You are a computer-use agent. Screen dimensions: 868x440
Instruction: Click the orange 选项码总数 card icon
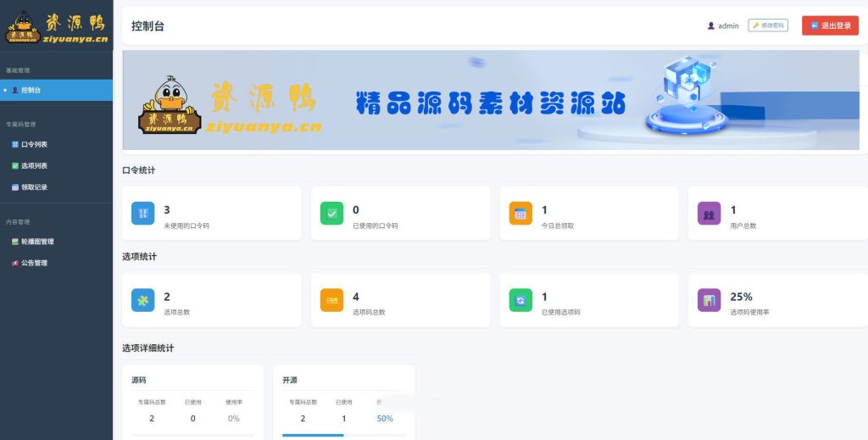coord(331,300)
